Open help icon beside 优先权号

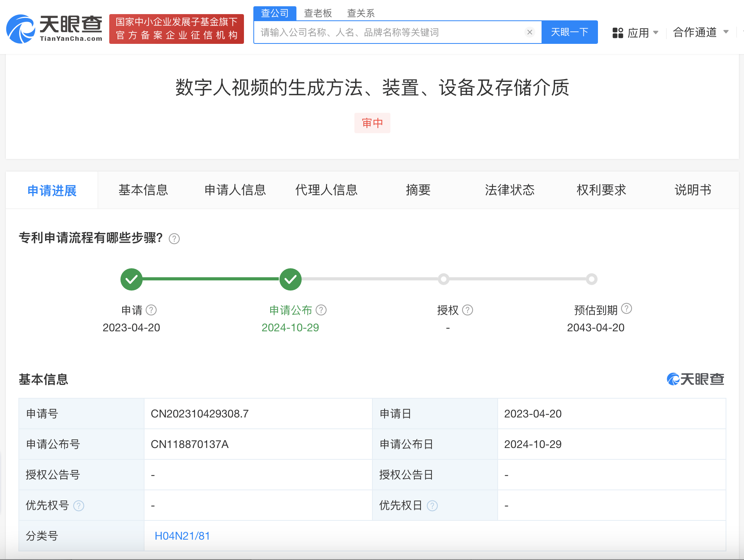coord(79,506)
